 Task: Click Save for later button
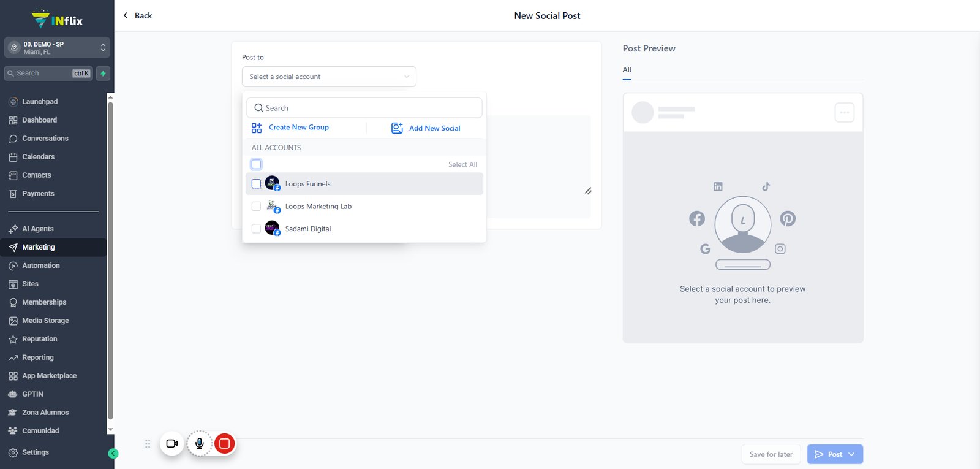coord(771,454)
